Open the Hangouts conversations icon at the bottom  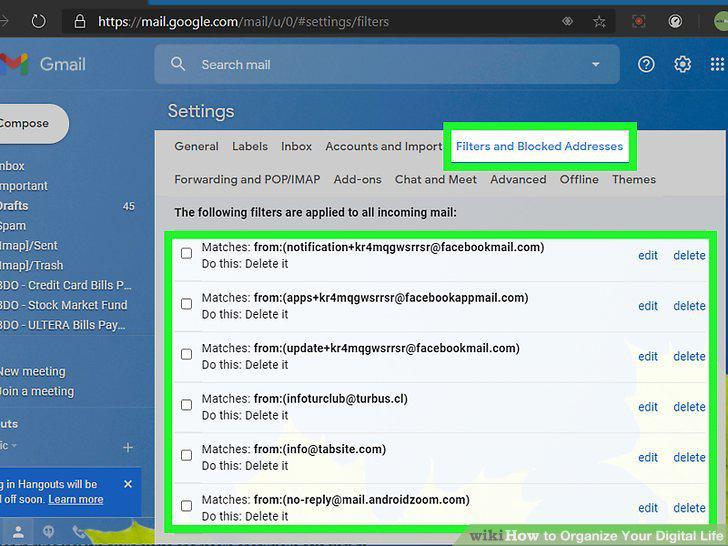48,531
